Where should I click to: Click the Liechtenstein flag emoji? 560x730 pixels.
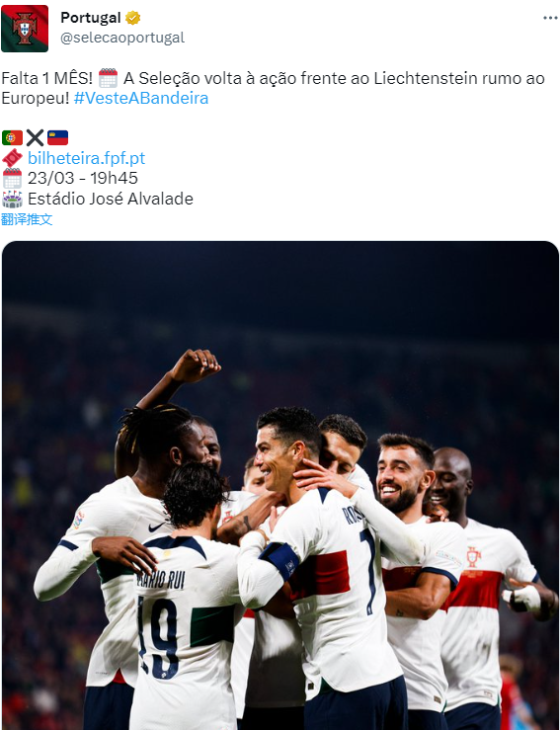(x=57, y=138)
